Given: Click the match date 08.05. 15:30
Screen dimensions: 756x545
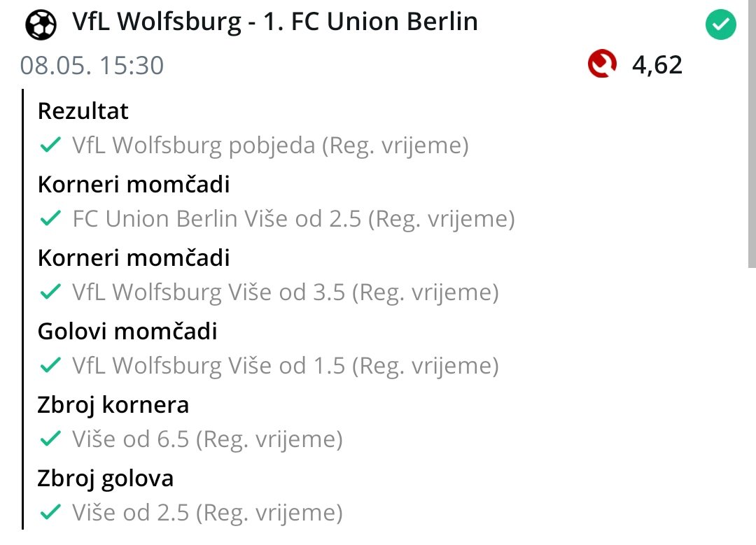Looking at the screenshot, I should 92,65.
